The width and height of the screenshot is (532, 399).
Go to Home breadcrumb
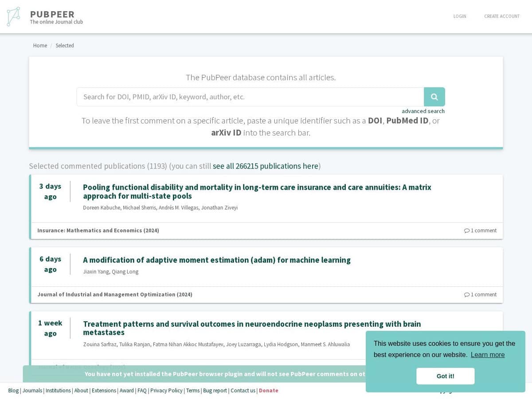click(x=40, y=46)
